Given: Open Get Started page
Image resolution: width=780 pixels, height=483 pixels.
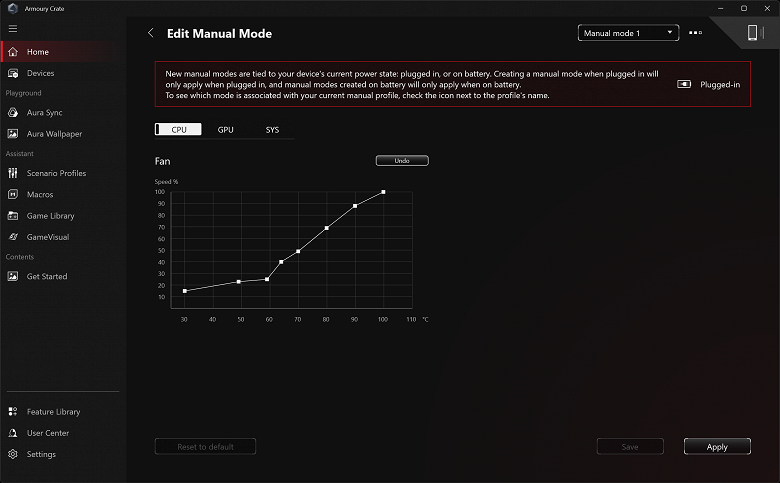Looking at the screenshot, I should [63, 276].
